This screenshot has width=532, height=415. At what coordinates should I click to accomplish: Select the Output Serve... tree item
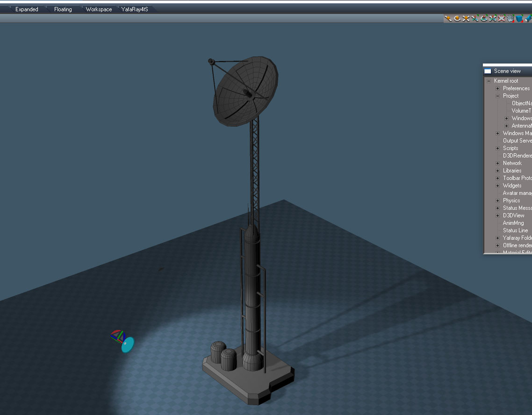[x=518, y=140]
